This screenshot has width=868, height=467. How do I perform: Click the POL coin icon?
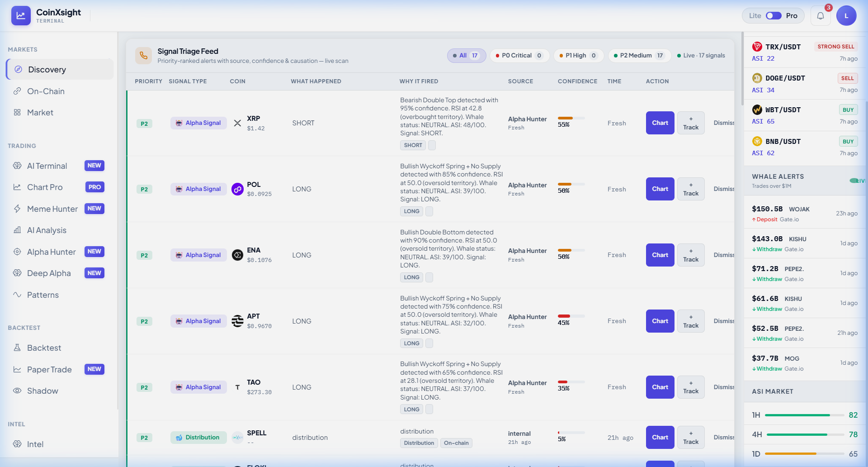(237, 189)
